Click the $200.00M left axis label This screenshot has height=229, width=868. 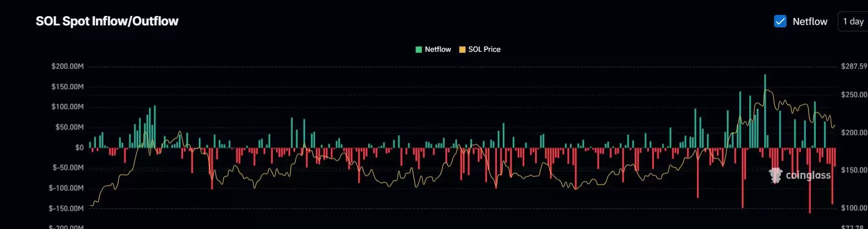68,66
